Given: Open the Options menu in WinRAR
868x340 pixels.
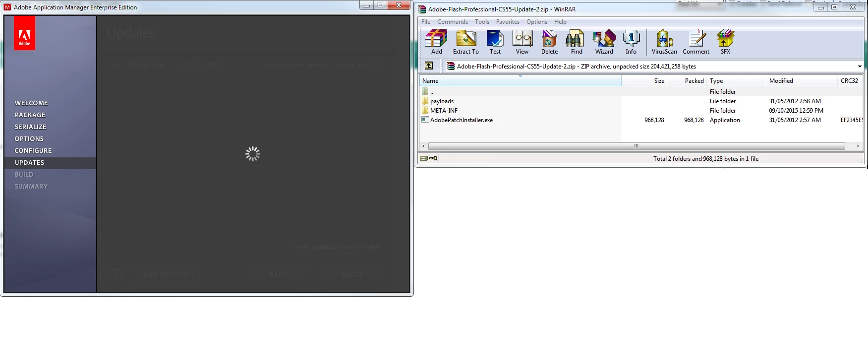Looking at the screenshot, I should [x=537, y=22].
